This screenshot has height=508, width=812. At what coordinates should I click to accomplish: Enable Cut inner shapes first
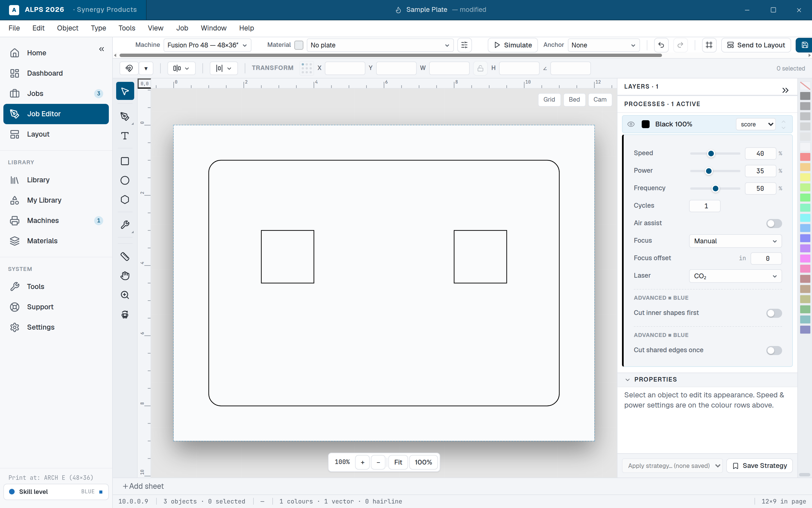[774, 313]
